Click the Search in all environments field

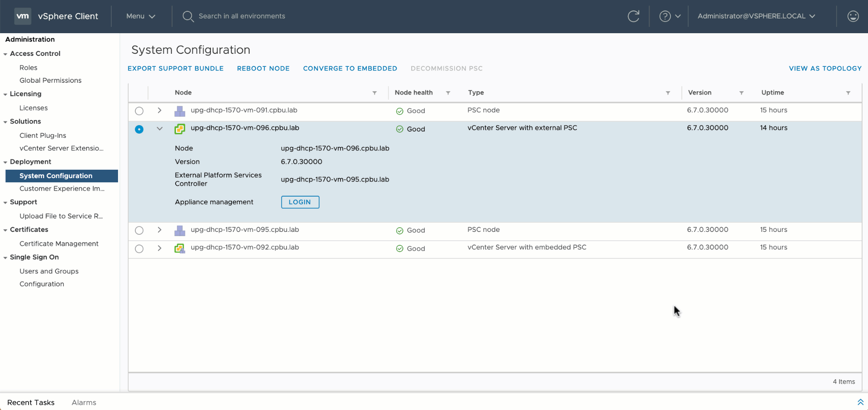pos(242,16)
